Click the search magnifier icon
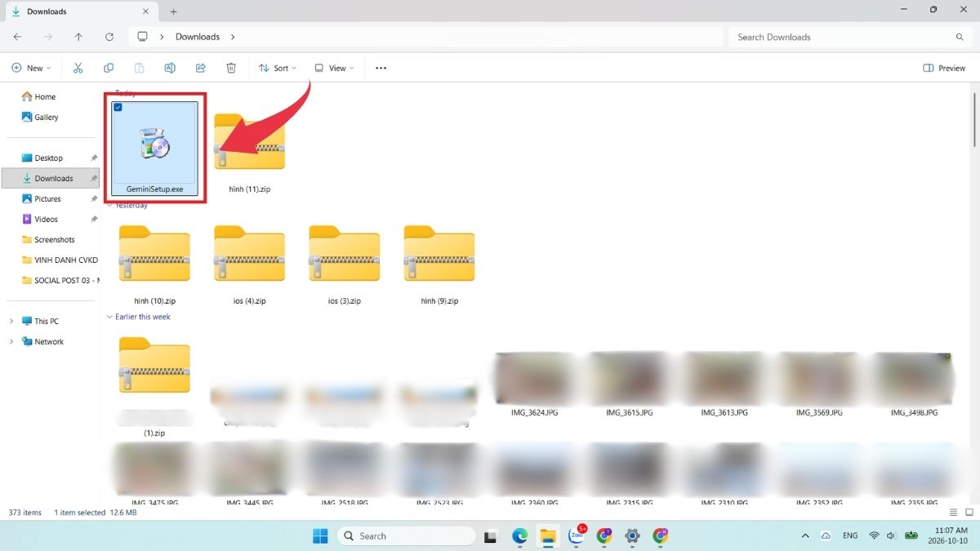The image size is (980, 551). click(960, 37)
